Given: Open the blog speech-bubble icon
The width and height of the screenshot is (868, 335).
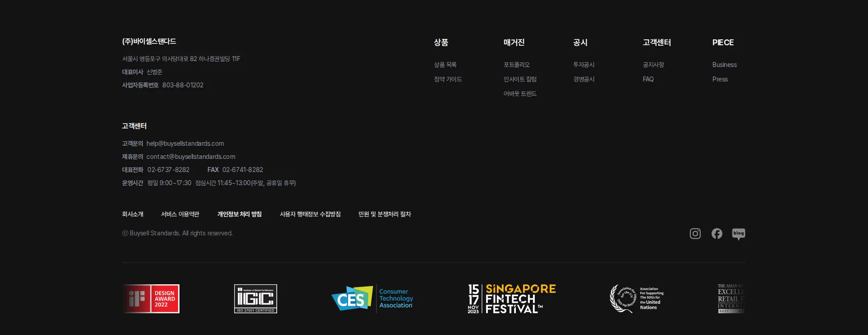Looking at the screenshot, I should coord(738,234).
